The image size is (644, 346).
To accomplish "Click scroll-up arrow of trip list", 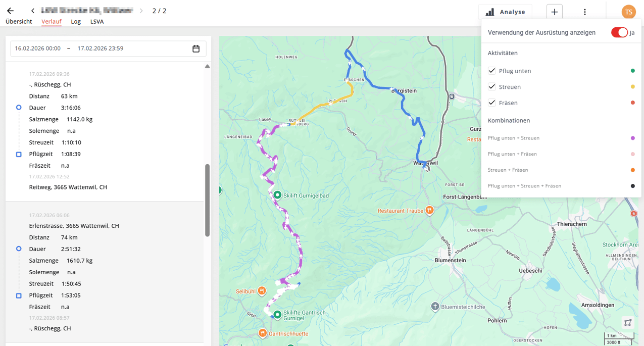I will pyautogui.click(x=207, y=66).
